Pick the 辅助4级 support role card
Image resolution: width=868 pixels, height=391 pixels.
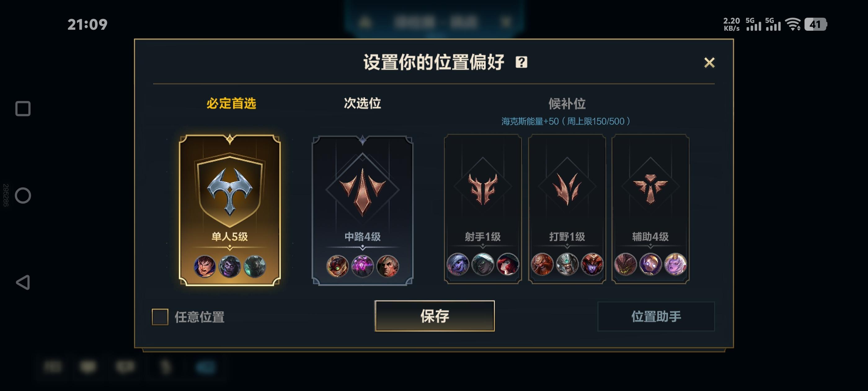[650, 209]
